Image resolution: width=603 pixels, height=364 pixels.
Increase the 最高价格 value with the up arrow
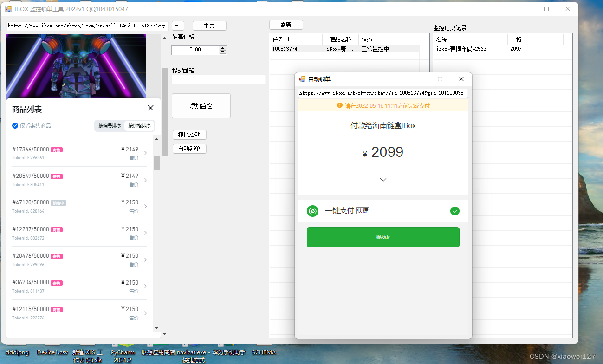point(223,48)
